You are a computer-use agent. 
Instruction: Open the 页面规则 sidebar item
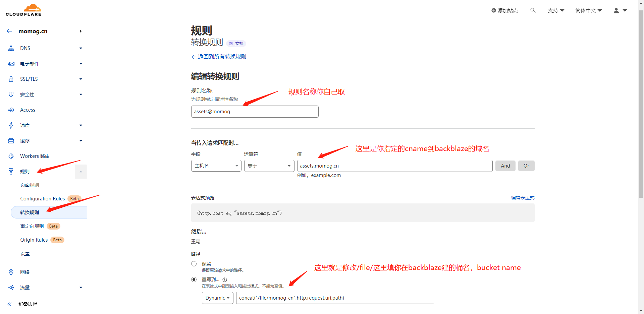point(30,185)
